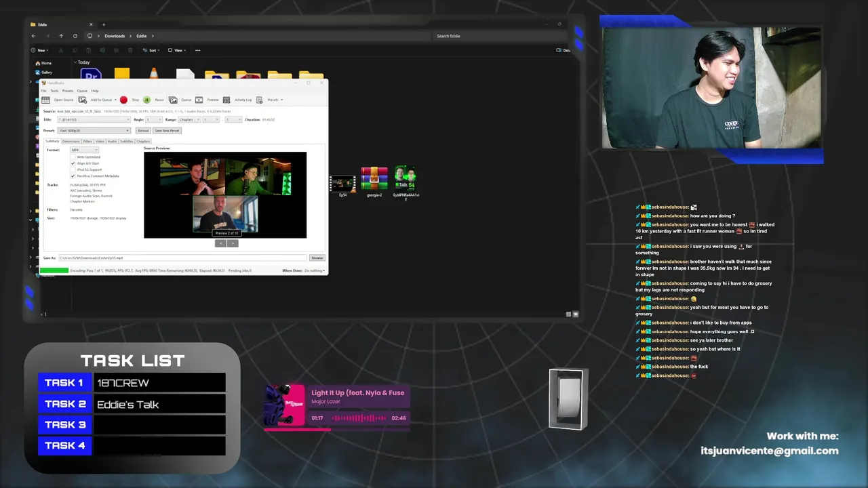Viewport: 868px width, 488px height.
Task: Click the Reload preset button
Action: point(143,131)
